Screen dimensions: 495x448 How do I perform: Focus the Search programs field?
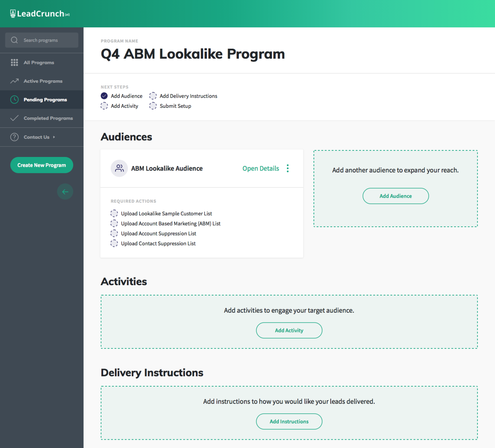tap(42, 40)
